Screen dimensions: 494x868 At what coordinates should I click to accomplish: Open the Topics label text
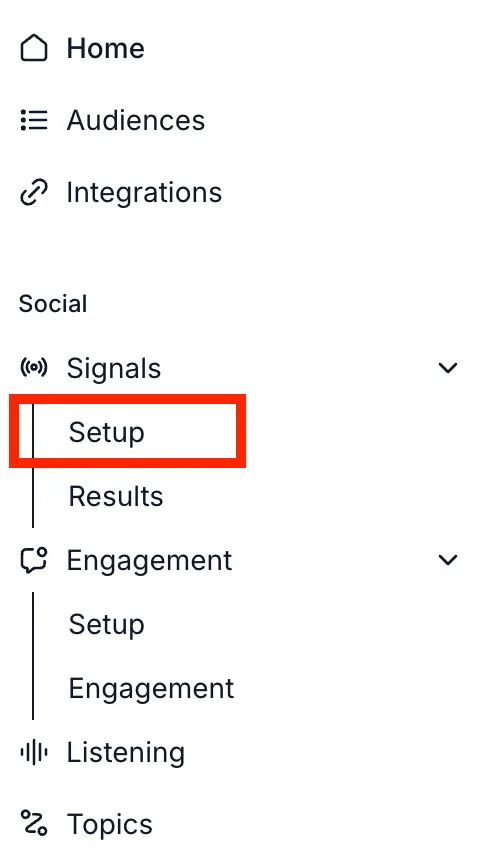click(x=110, y=824)
